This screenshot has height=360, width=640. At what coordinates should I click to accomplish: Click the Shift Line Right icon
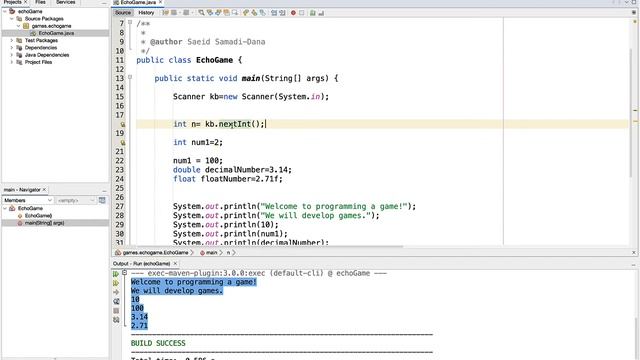[282, 13]
